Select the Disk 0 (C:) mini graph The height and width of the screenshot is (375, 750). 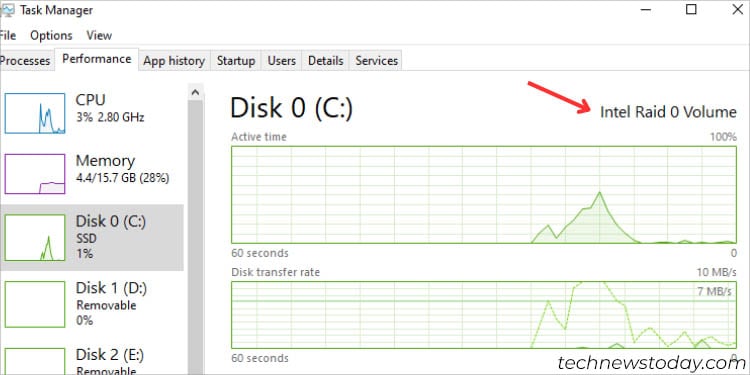[x=35, y=237]
